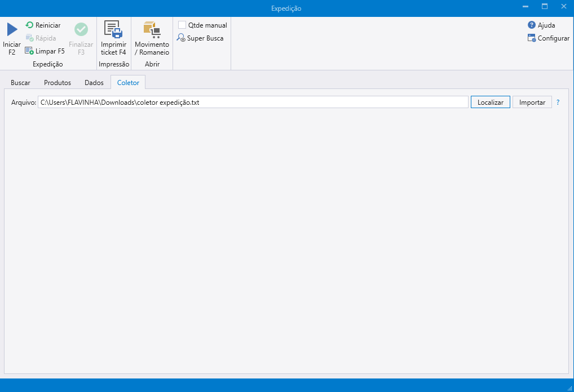Screen dimensions: 574x392
Task: Switch to the Buscar tab
Action: point(20,83)
